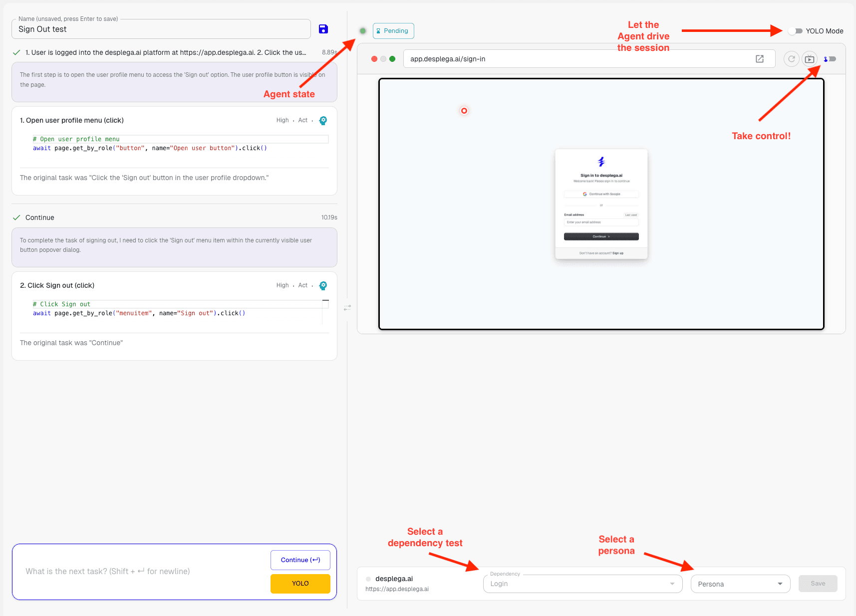
Task: Toggle the Take control switch
Action: (830, 58)
